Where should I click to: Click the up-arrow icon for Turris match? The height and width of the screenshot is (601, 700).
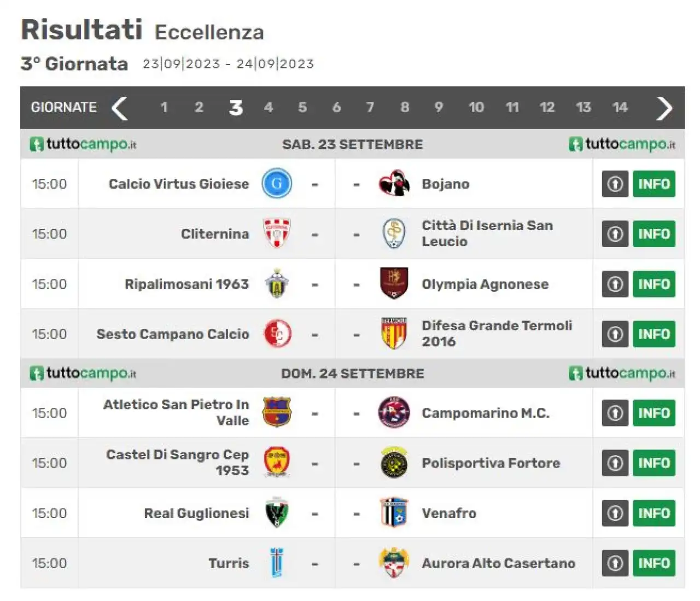click(x=615, y=563)
